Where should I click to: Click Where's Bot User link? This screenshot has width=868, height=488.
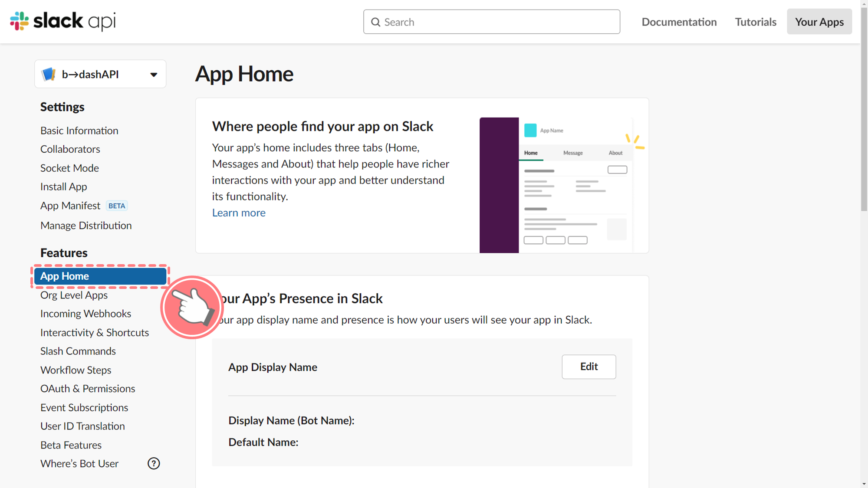[79, 464]
